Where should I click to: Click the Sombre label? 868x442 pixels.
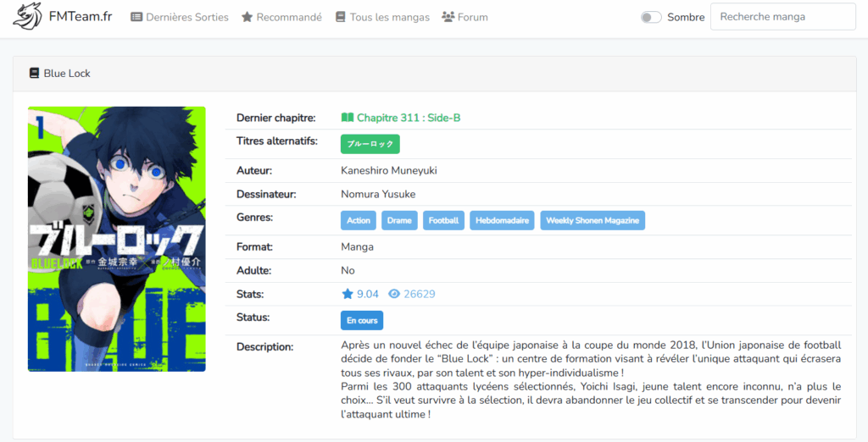(686, 17)
